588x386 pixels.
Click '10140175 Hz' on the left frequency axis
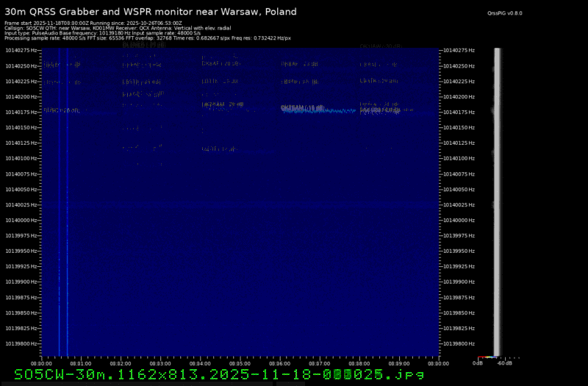[21, 112]
